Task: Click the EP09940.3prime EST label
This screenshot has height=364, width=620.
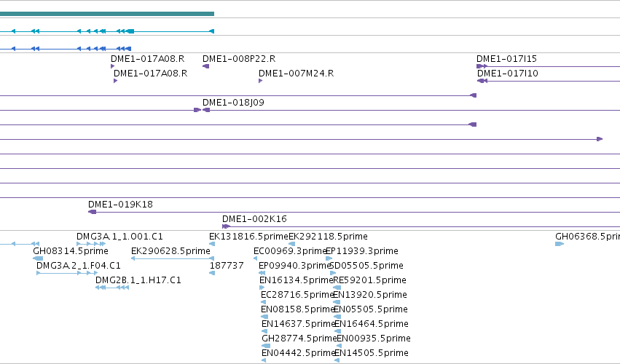Action: (x=294, y=266)
